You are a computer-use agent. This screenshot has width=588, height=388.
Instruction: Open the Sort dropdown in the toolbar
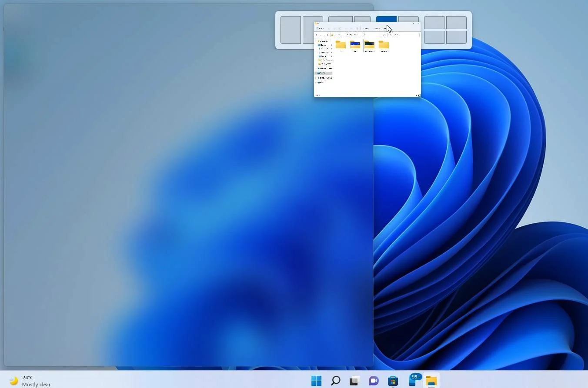click(x=365, y=28)
